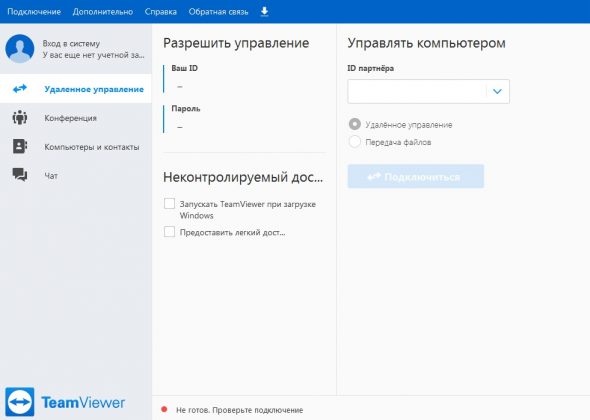Image resolution: width=590 pixels, height=420 pixels.
Task: Click the Подключиться button
Action: tap(416, 176)
